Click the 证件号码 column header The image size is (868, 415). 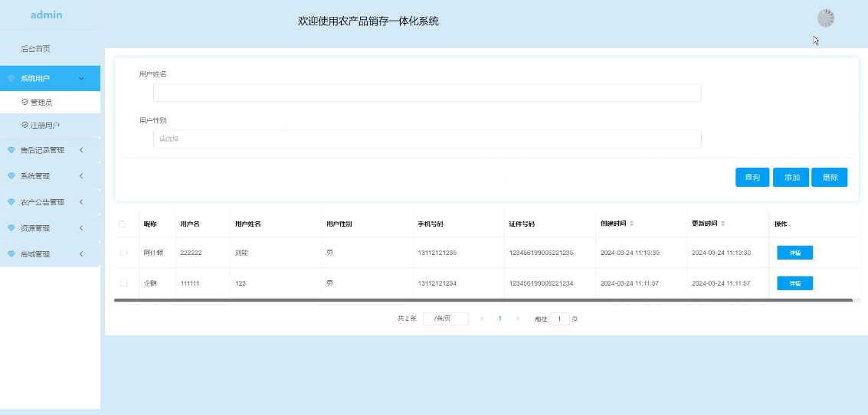[x=522, y=224]
